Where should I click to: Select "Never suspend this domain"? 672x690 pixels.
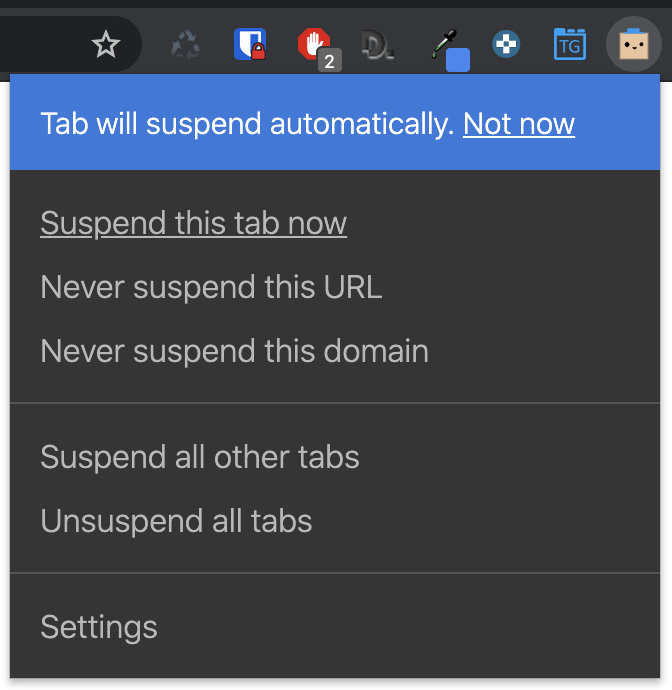(234, 352)
